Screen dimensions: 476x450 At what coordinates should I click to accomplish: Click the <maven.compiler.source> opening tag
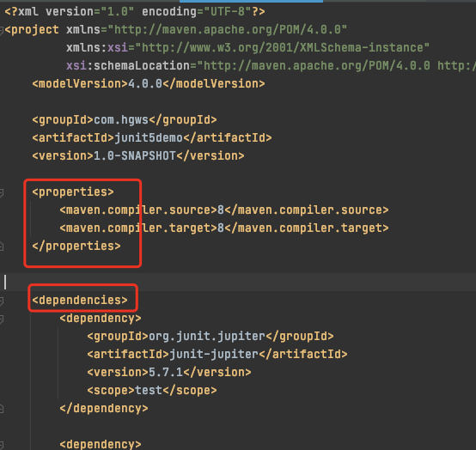pyautogui.click(x=138, y=210)
